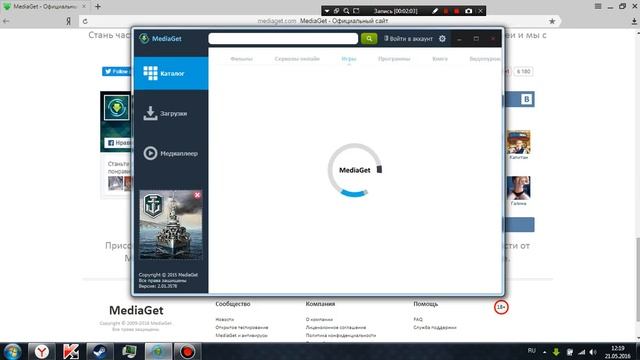The height and width of the screenshot is (360, 640).
Task: Switch to the Книги tab
Action: tap(440, 59)
